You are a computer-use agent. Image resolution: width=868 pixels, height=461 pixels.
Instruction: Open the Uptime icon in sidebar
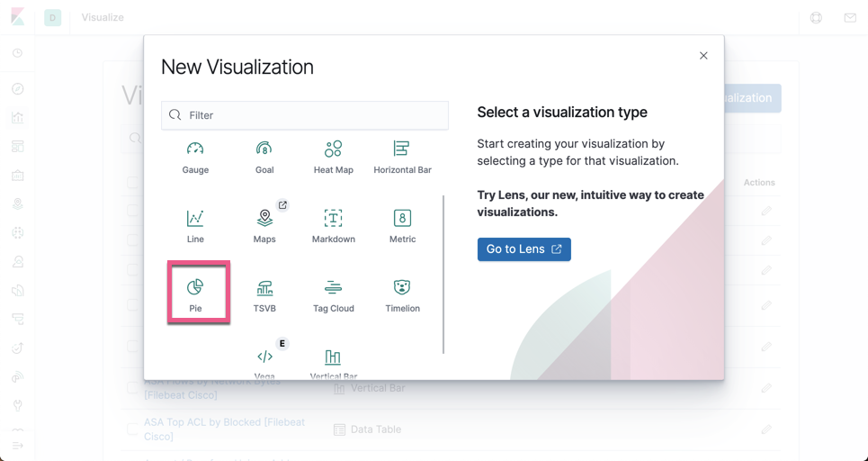pos(18,348)
